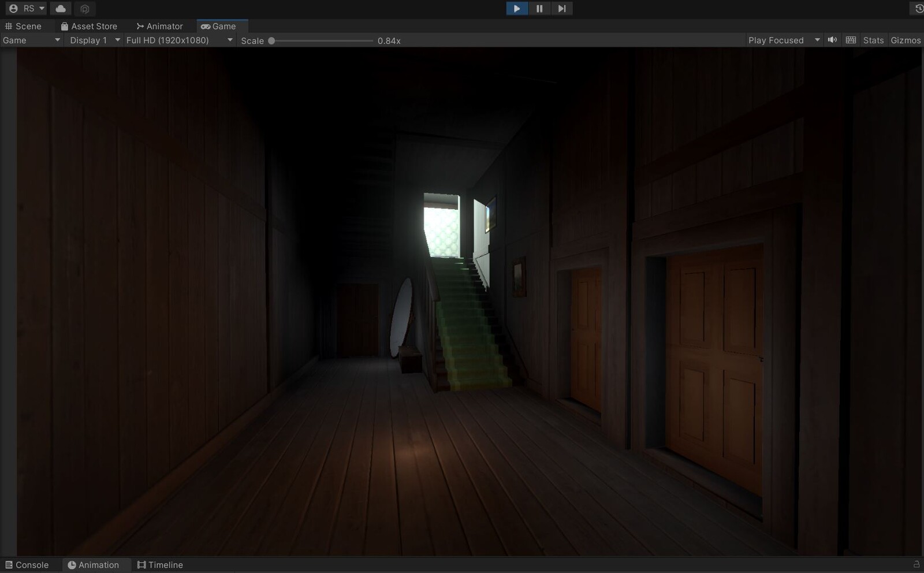924x573 pixels.
Task: Start Play mode with the Play button
Action: tap(517, 9)
